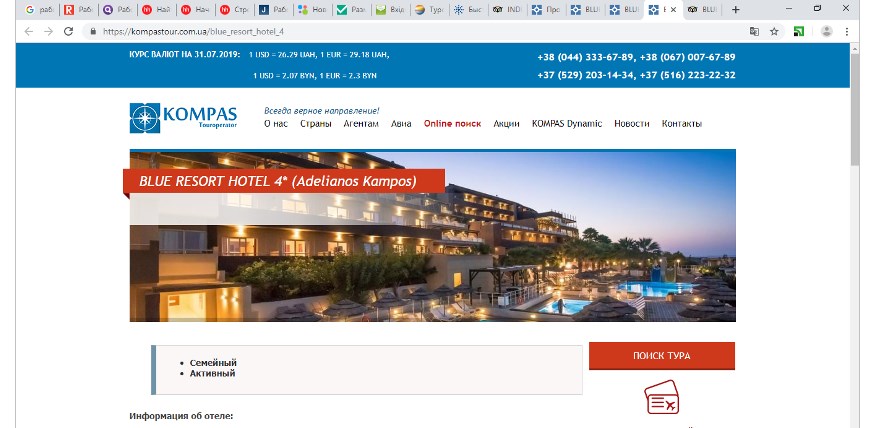The width and height of the screenshot is (893, 428).
Task: Open the translate page icon
Action: click(754, 32)
